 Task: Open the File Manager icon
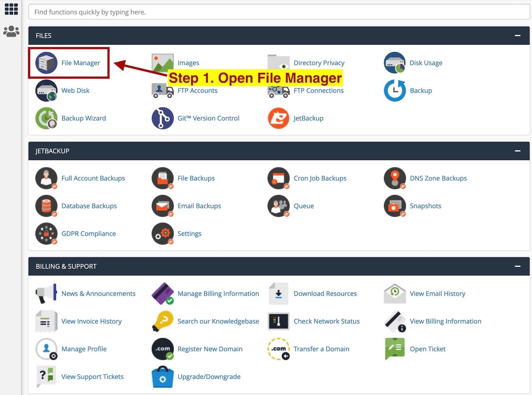[46, 63]
